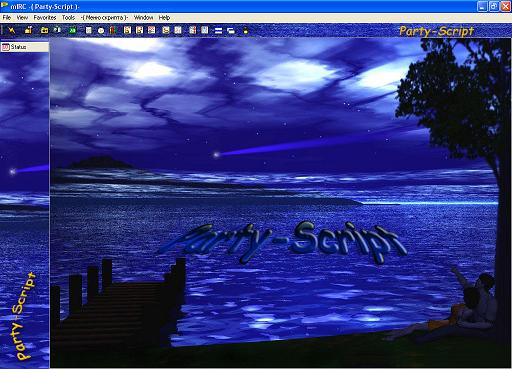
Task: Click the lightning bolt Connect icon
Action: point(12,30)
